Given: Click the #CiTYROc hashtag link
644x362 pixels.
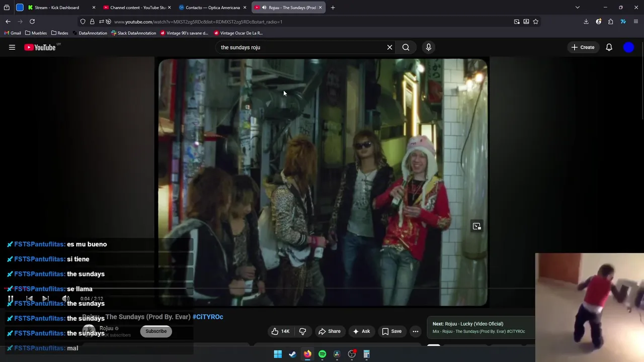Looking at the screenshot, I should point(208,317).
